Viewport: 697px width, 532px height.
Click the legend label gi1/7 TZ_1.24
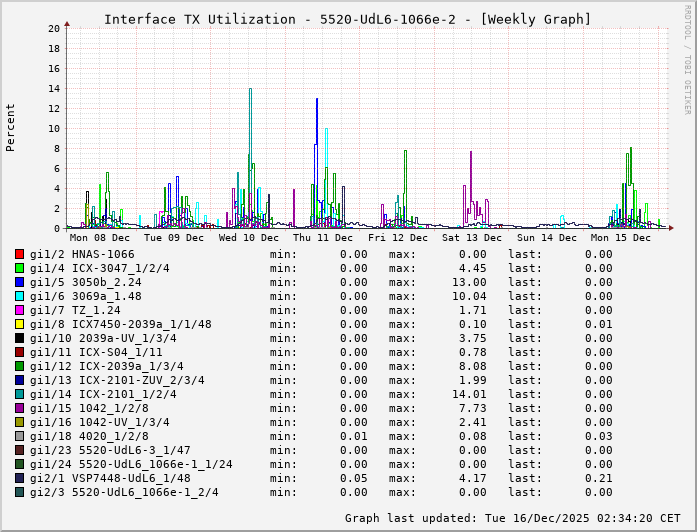click(x=75, y=310)
